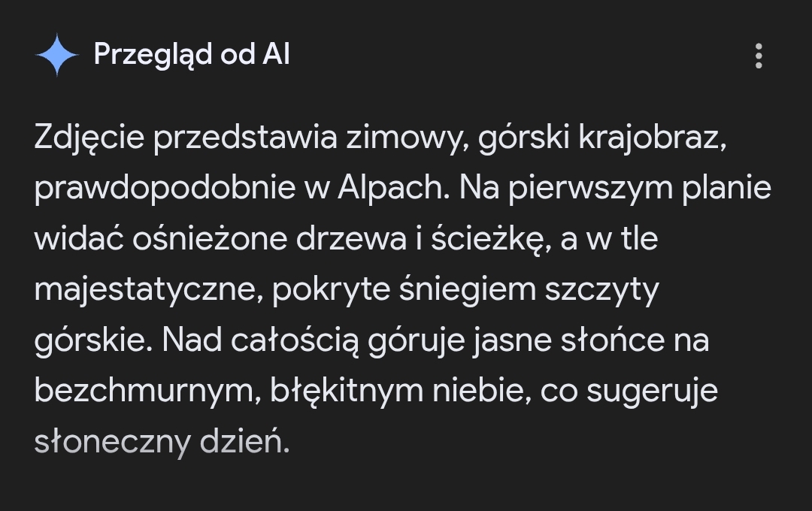
Task: Click the "Przegląd od AI" heading
Action: tap(192, 55)
